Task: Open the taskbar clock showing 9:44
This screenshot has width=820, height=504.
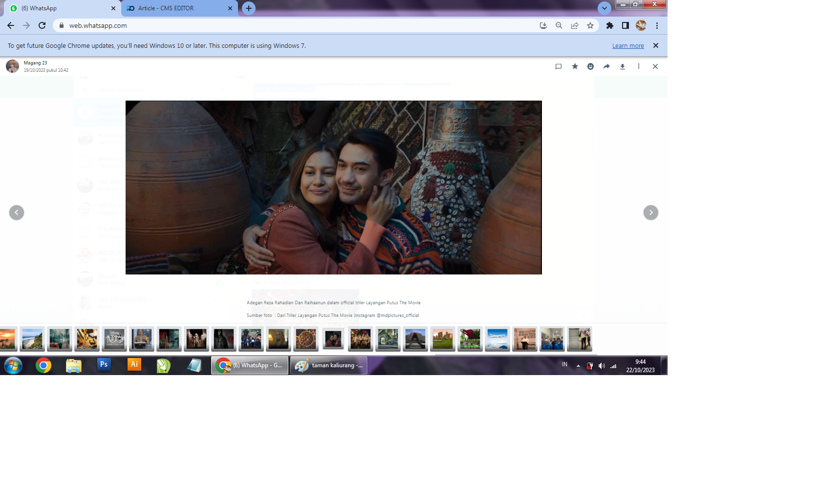Action: (x=640, y=366)
